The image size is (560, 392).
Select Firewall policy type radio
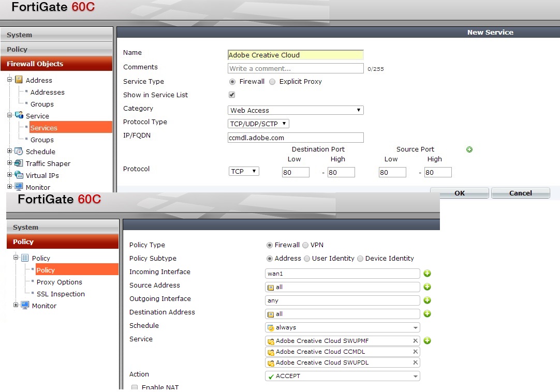pyautogui.click(x=270, y=245)
